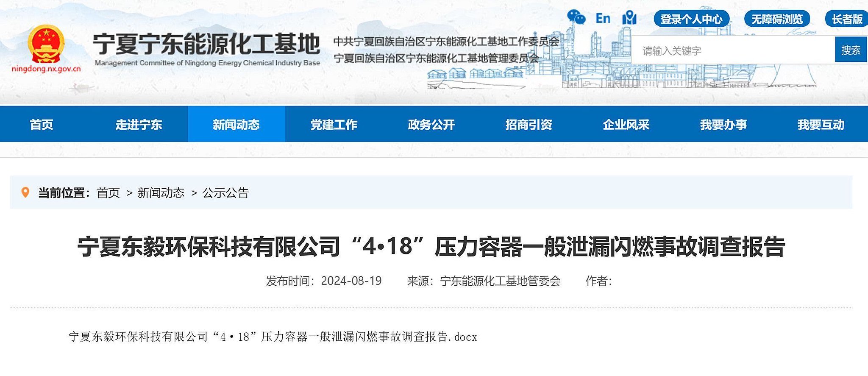Click the 中共宁夏回族自治区...工作委员会 text line
The width and height of the screenshot is (868, 376).
(446, 42)
